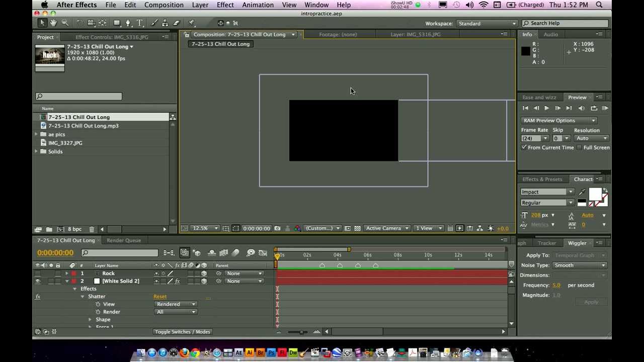Select the Zoom magnifier tool
Viewport: 644px width, 362px height.
pyautogui.click(x=65, y=23)
